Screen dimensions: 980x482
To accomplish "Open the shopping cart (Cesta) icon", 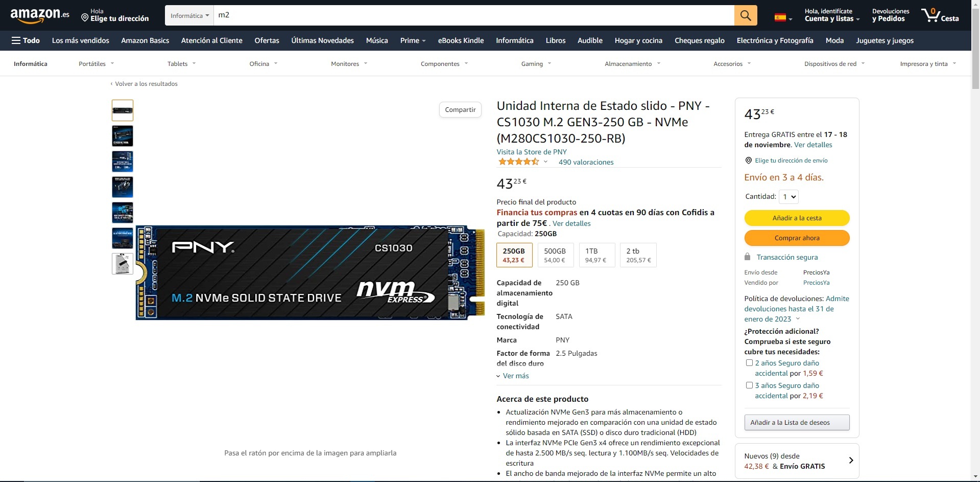I will tap(940, 15).
